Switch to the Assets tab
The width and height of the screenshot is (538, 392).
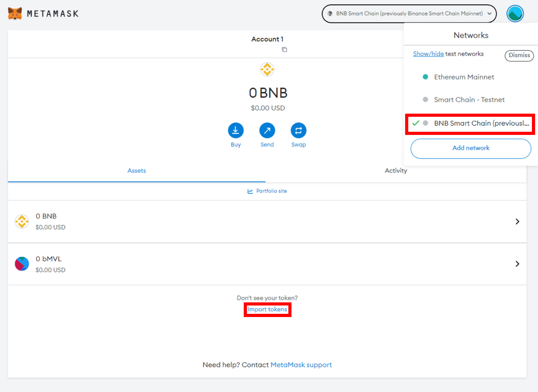point(136,170)
